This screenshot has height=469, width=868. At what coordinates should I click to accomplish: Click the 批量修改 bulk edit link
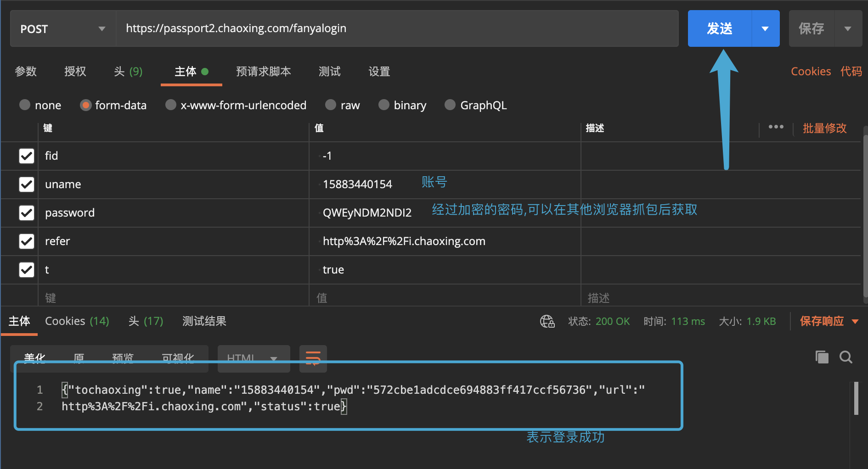click(825, 128)
